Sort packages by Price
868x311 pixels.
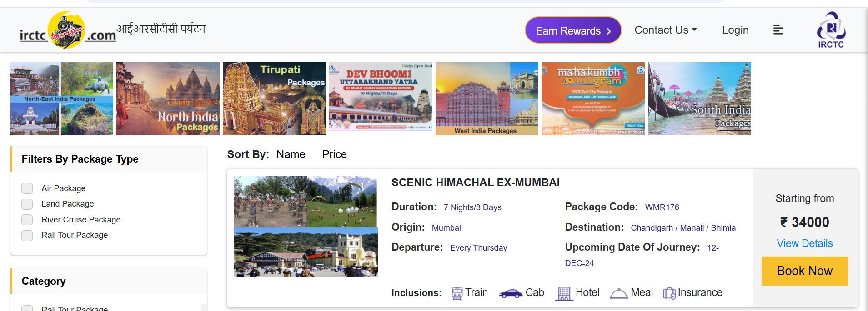click(334, 154)
